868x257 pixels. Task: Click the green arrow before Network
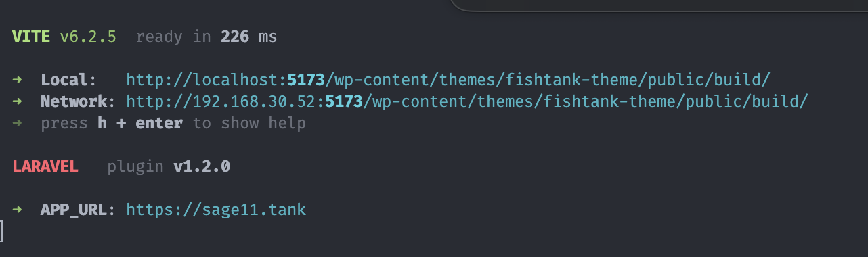coord(18,101)
